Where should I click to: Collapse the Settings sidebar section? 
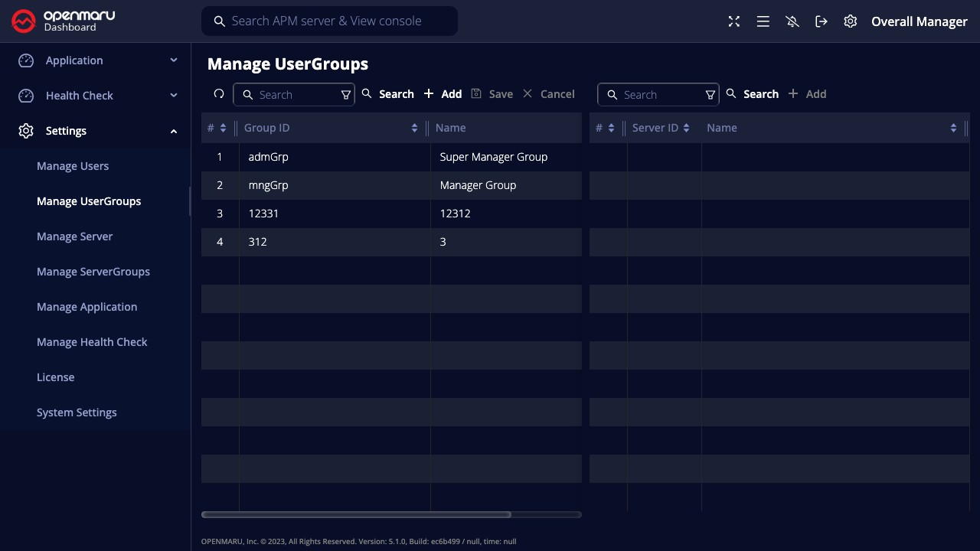[98, 131]
